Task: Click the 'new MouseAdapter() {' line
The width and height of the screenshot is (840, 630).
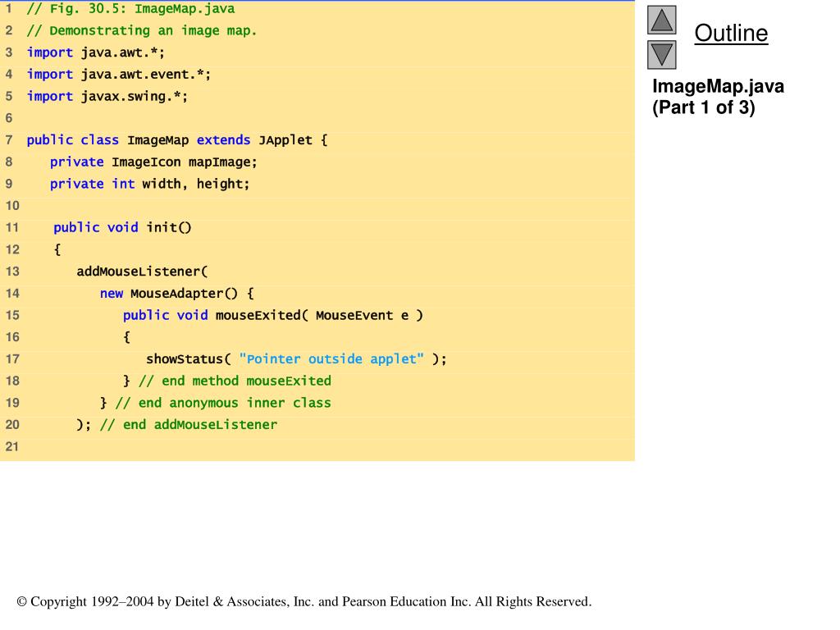Action: point(177,294)
